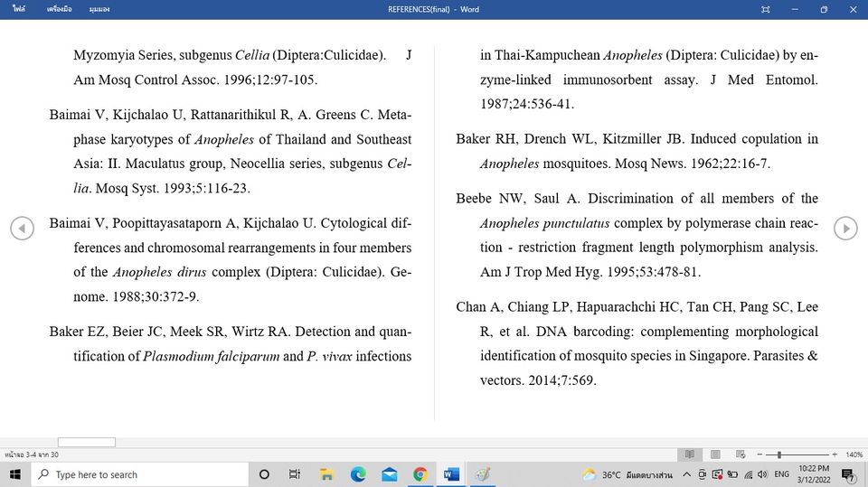
Task: Switch to Print Layout view
Action: click(715, 454)
